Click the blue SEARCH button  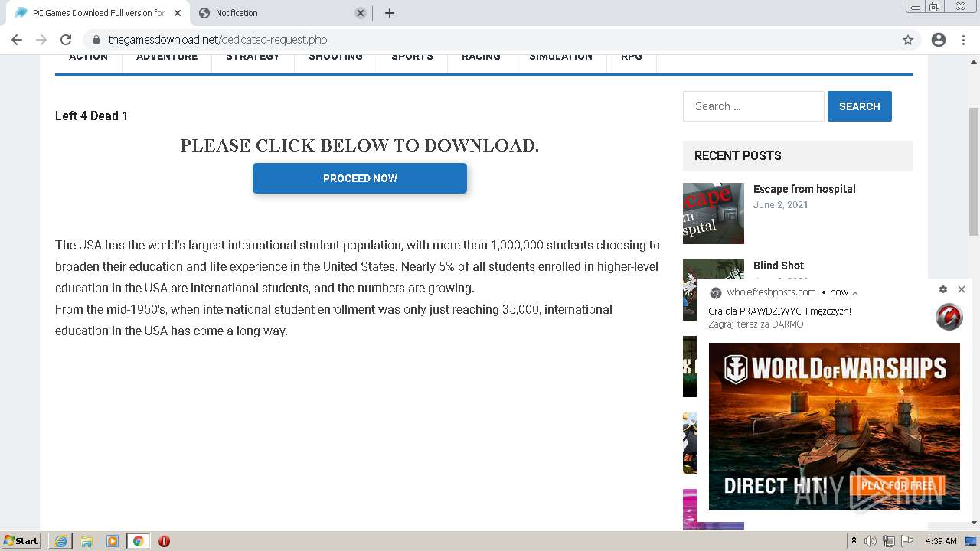(859, 106)
